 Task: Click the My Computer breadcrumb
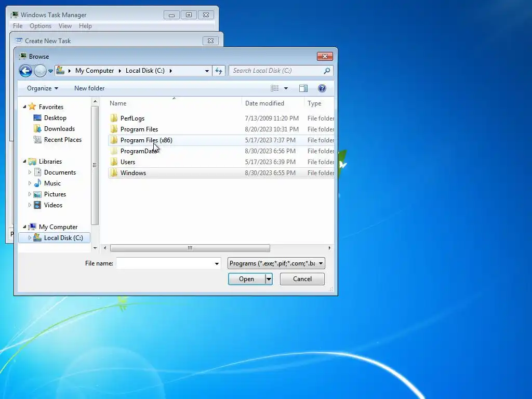click(95, 71)
